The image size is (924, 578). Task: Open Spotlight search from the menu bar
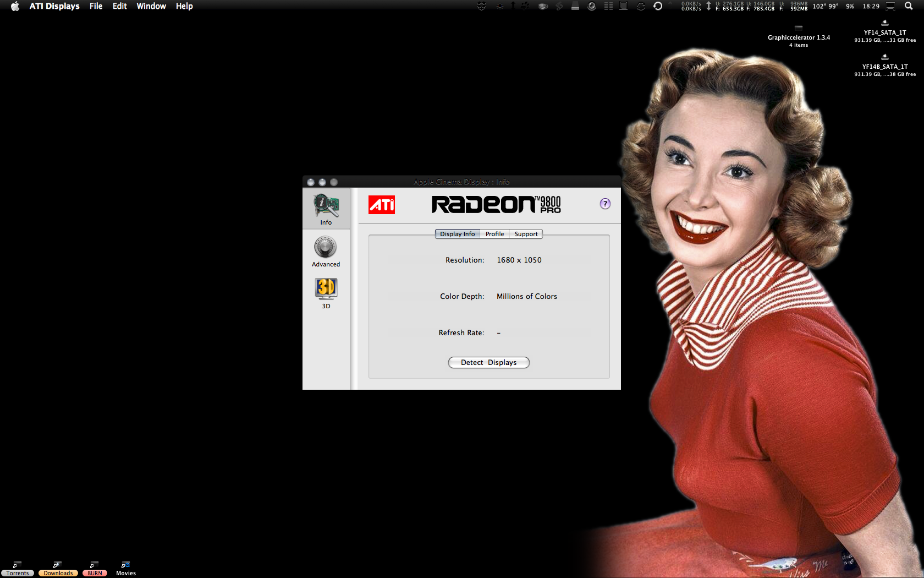click(909, 6)
